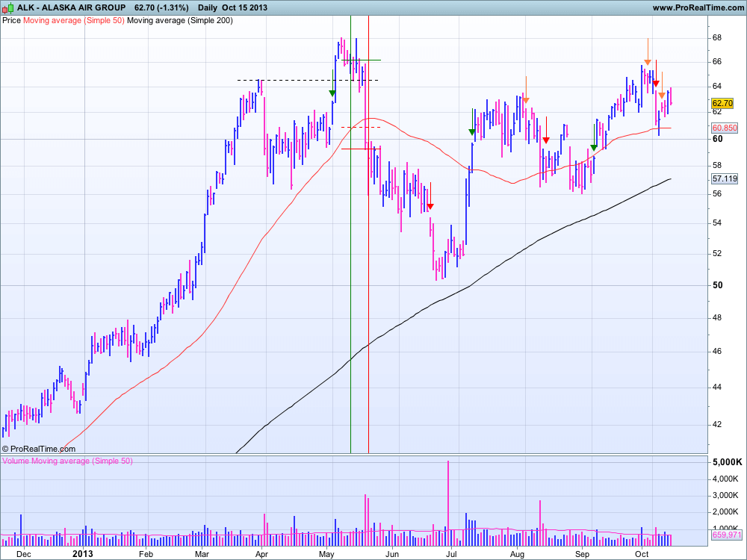Viewport: 747px width, 560px height.
Task: Click the May label on time axis
Action: coord(327,554)
